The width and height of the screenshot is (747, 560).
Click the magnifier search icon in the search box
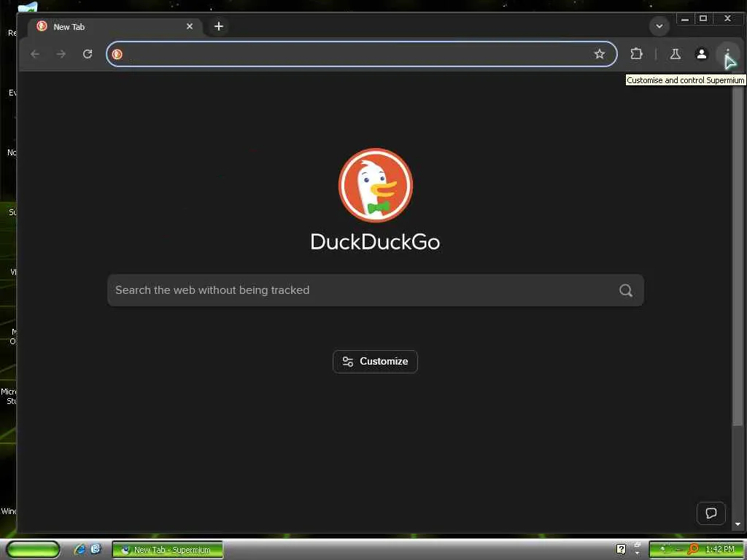[x=626, y=290]
